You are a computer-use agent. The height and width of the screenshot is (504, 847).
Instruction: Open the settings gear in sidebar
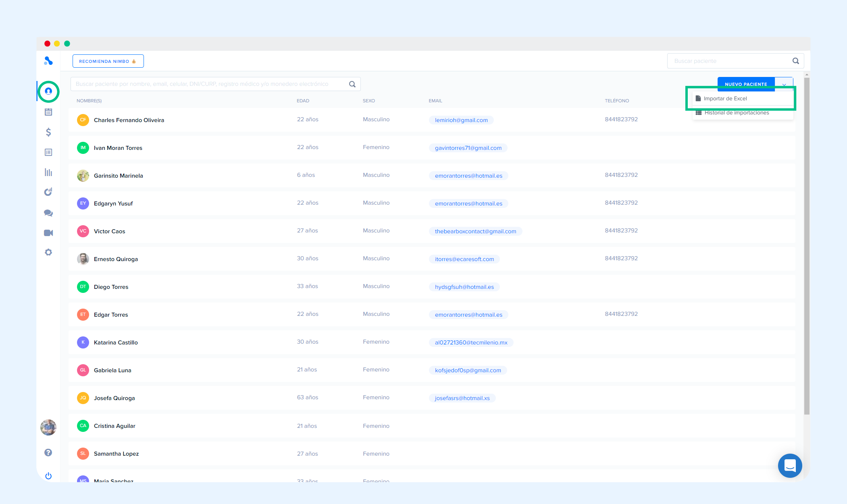point(48,252)
